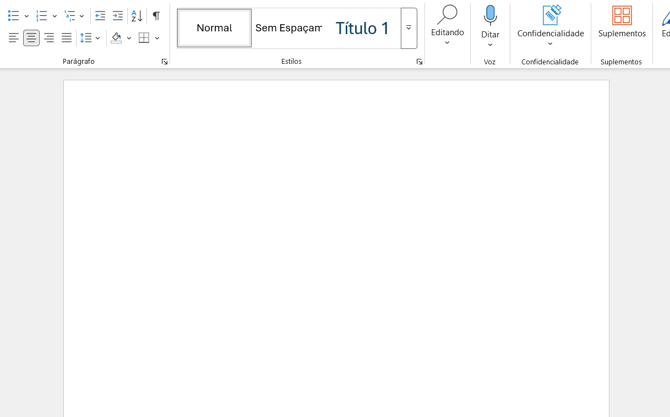Expand the styles gallery
The height and width of the screenshot is (417, 670).
[409, 28]
